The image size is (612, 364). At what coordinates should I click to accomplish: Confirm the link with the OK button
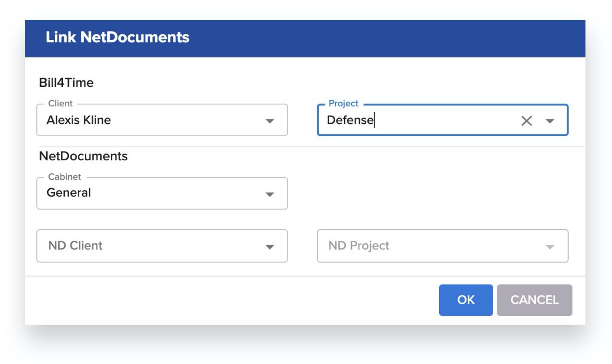pos(466,300)
